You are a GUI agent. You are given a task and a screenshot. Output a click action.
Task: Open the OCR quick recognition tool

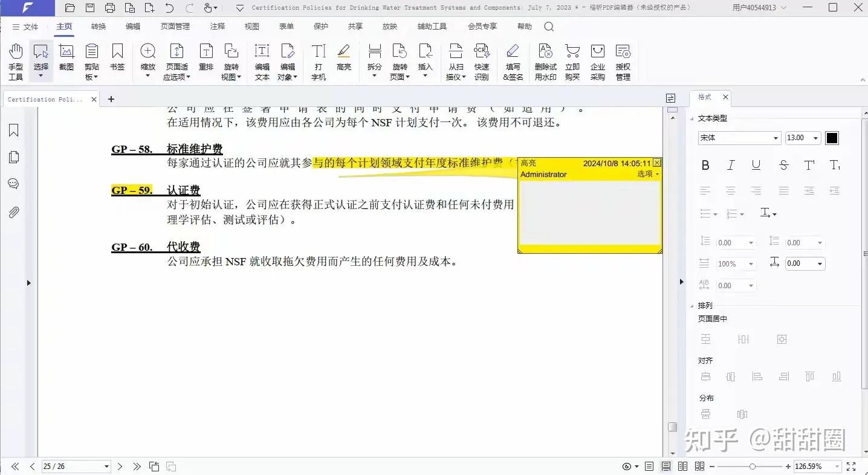[x=482, y=62]
